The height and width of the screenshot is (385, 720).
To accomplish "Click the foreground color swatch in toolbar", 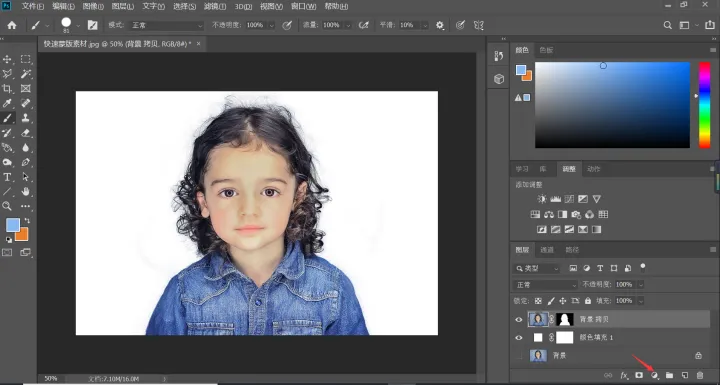I will 13,225.
